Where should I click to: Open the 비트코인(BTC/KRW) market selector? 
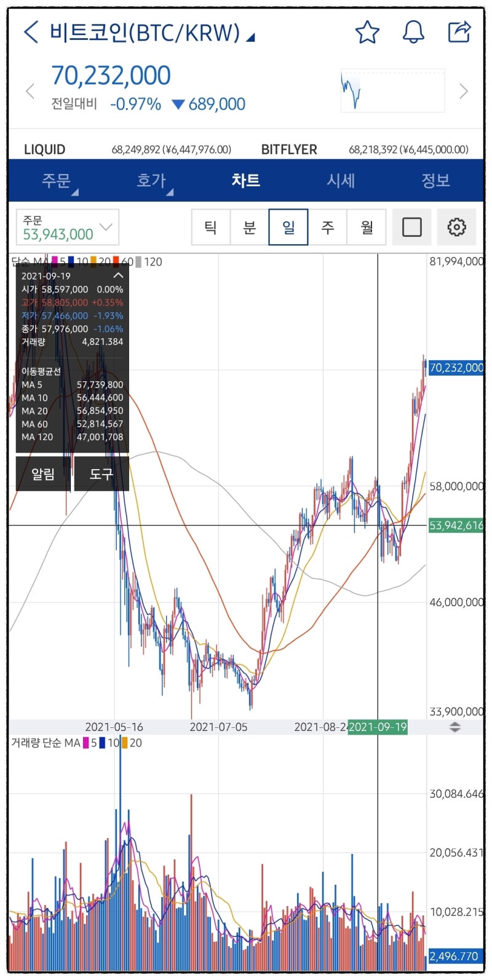[151, 32]
